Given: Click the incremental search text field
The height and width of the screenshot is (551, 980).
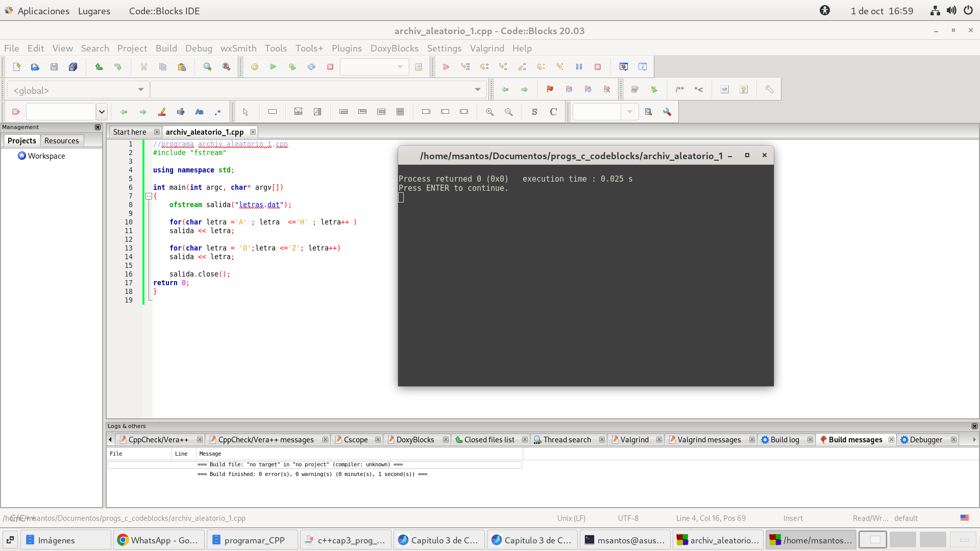Looking at the screenshot, I should click(61, 112).
